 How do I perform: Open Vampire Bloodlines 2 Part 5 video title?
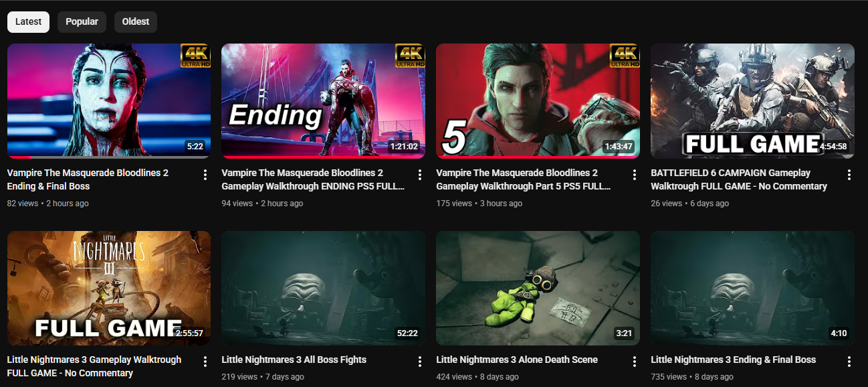point(524,179)
